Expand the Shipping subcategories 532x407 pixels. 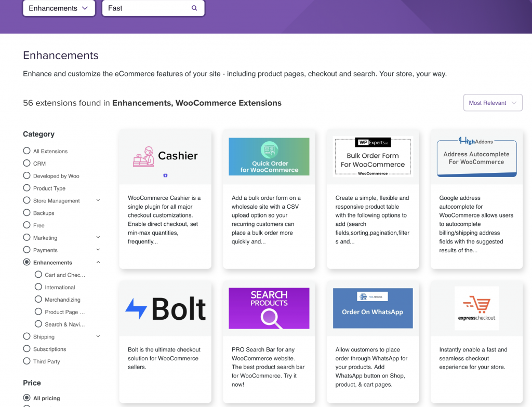pos(98,336)
